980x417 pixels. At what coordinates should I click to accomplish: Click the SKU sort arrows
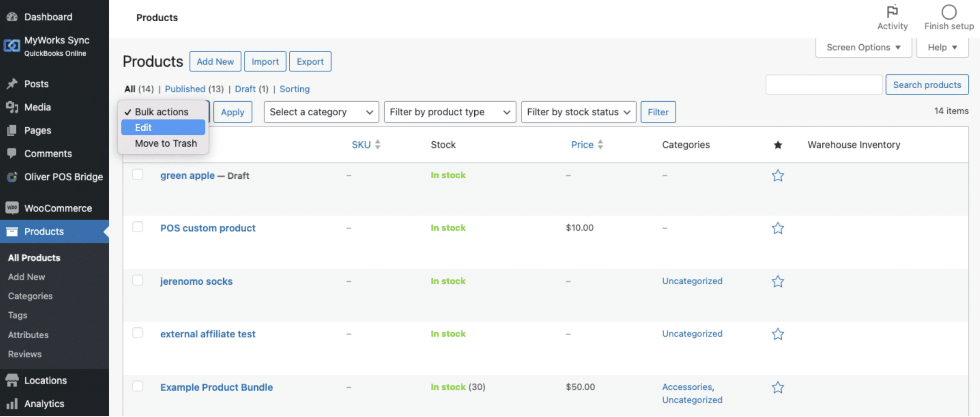pos(378,145)
